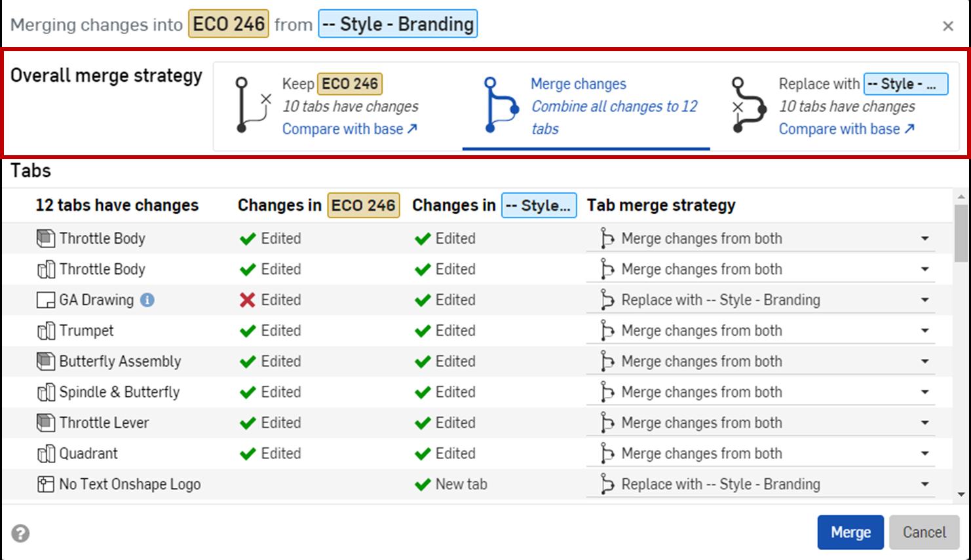Image resolution: width=971 pixels, height=560 pixels.
Task: Open Throttle Body's tab merge strategy dropdown
Action: coord(926,238)
